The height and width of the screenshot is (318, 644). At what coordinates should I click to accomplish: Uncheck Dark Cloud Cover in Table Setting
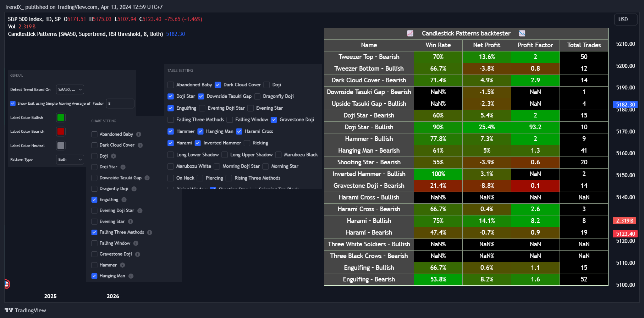tap(218, 85)
